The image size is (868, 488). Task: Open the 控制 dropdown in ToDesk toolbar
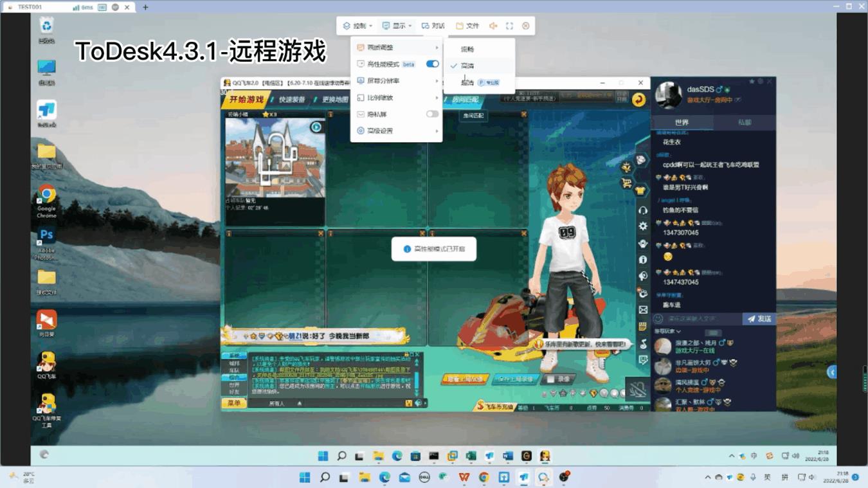357,26
